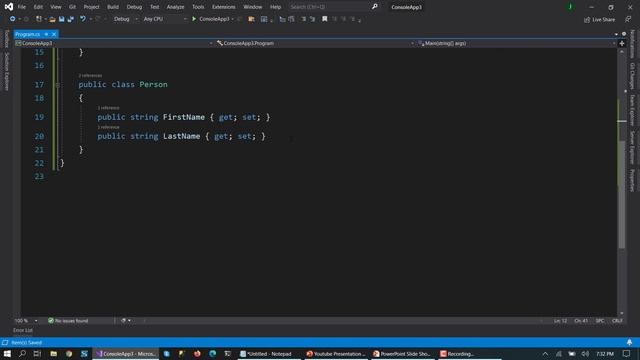Open the Debug menu
This screenshot has height=360, width=640.
134,7
